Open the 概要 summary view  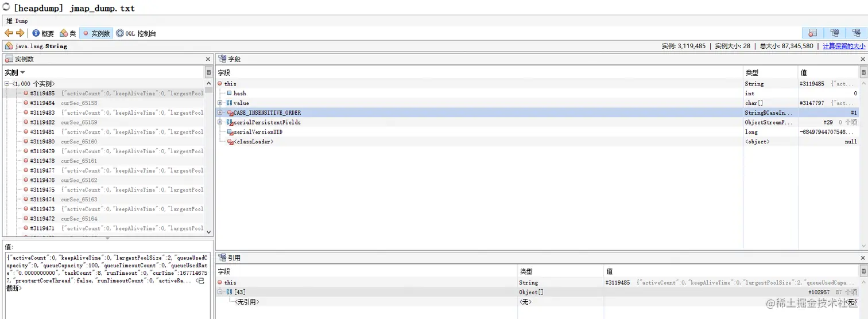point(43,33)
